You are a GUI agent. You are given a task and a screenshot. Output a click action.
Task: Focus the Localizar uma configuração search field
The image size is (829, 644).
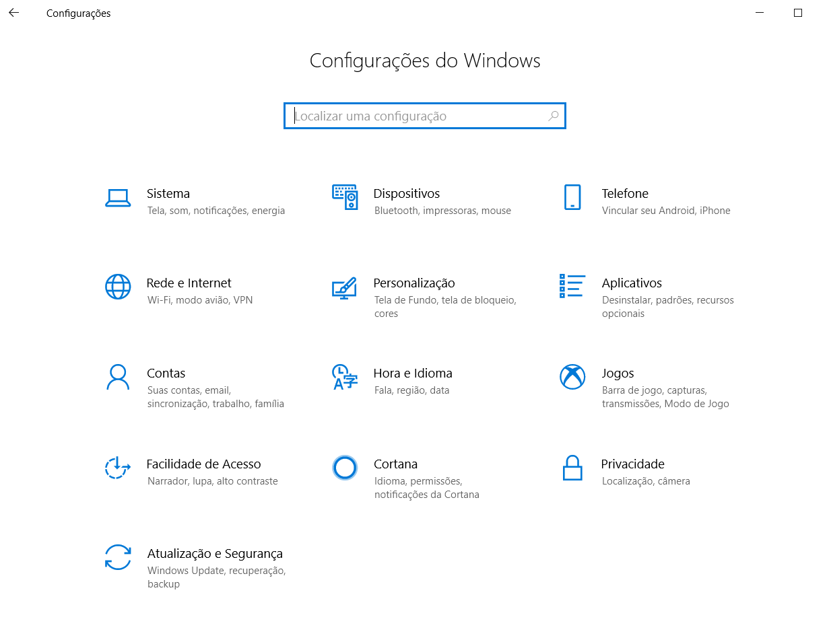418,116
